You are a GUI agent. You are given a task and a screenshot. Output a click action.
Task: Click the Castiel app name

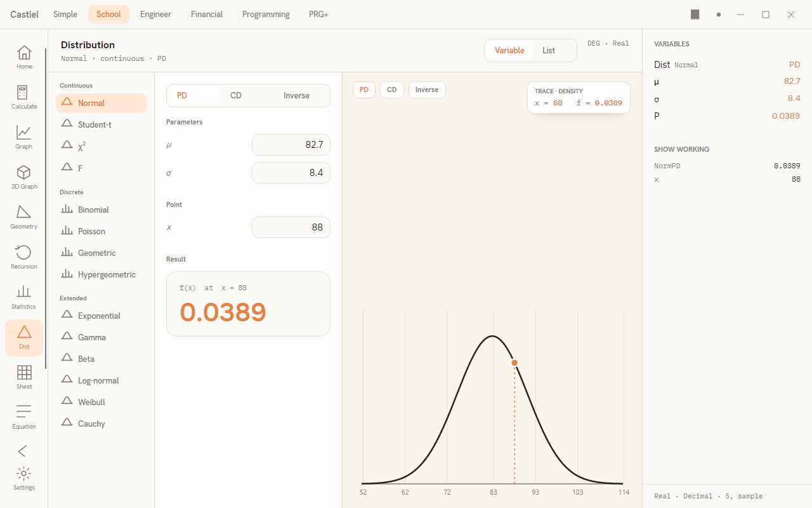(x=24, y=14)
